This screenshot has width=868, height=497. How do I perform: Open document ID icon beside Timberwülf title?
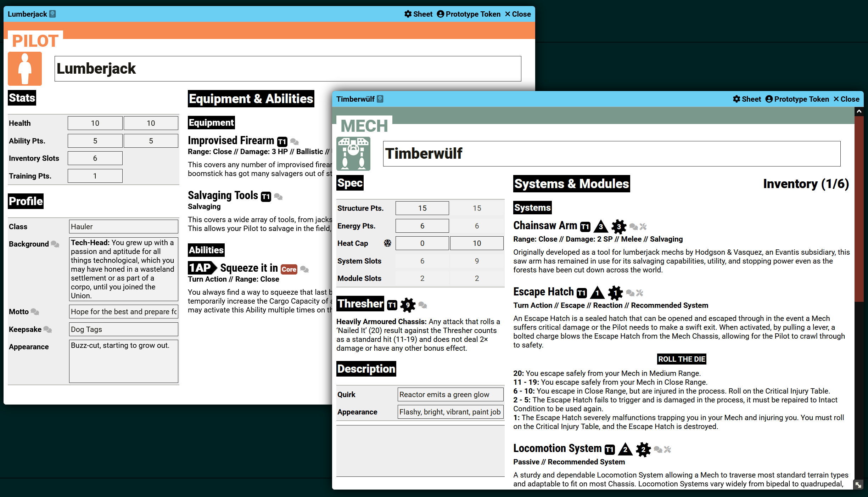pos(380,99)
